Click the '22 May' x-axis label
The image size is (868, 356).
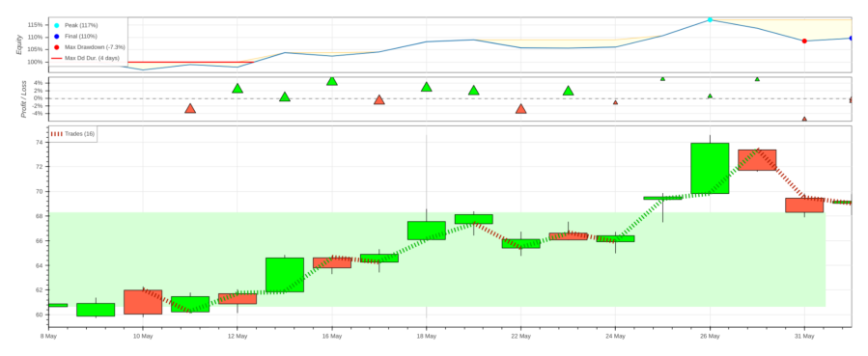521,336
